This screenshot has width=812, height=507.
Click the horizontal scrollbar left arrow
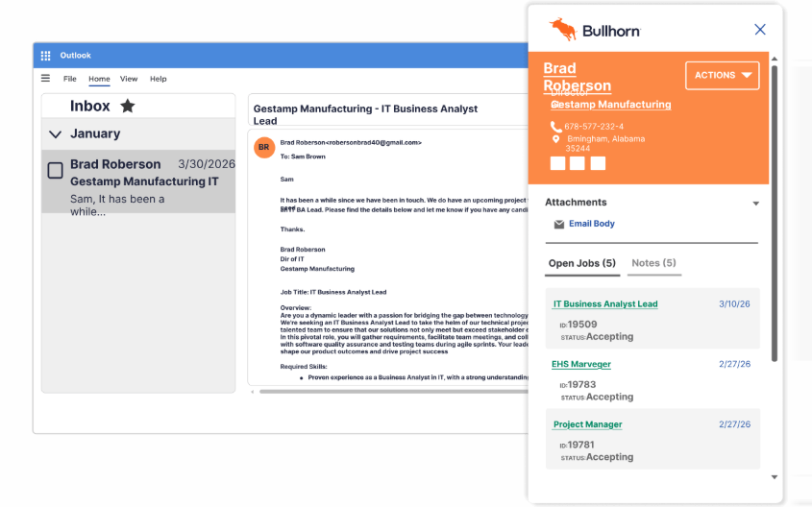tap(253, 392)
